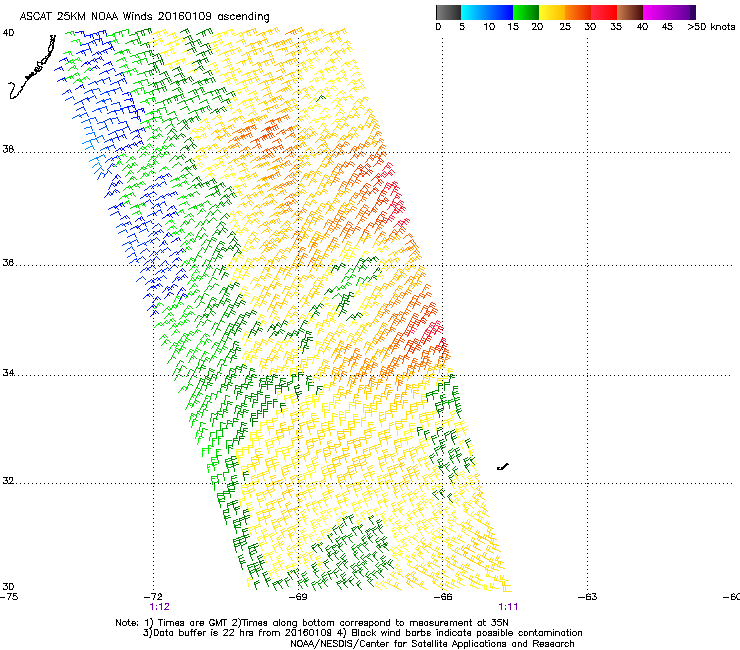740x650 pixels.
Task: Select the latitude axis label '34'
Action: 8,372
